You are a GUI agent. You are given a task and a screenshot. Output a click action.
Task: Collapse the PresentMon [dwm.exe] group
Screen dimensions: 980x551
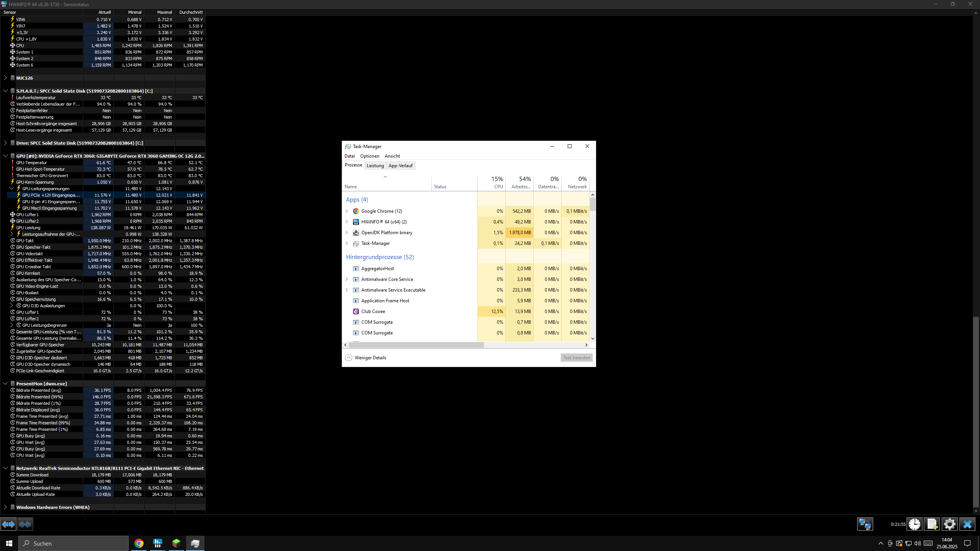click(x=5, y=383)
